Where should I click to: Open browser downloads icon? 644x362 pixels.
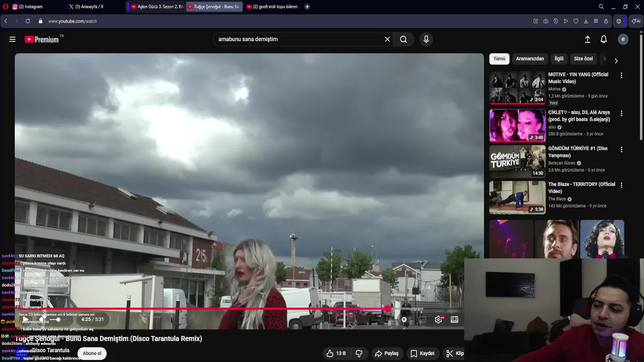tap(586, 21)
